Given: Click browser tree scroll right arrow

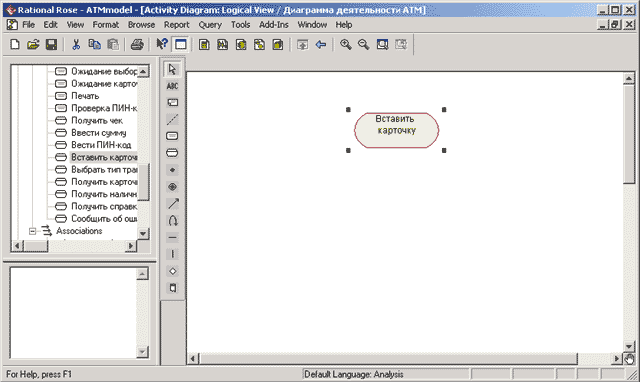Looking at the screenshot, I should pos(131,246).
